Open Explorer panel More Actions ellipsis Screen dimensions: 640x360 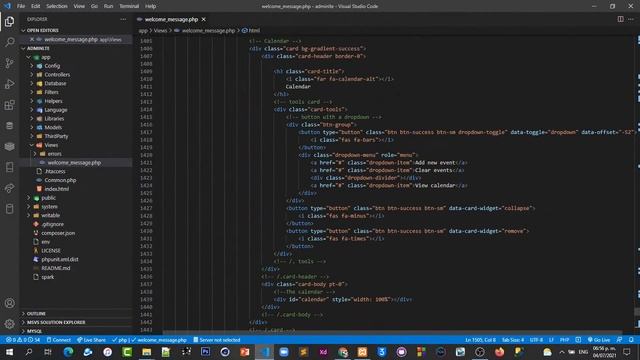click(x=123, y=19)
